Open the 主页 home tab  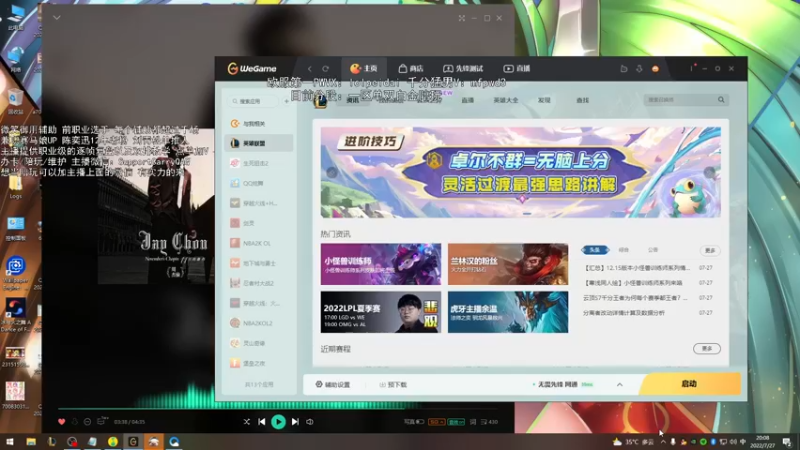click(364, 68)
